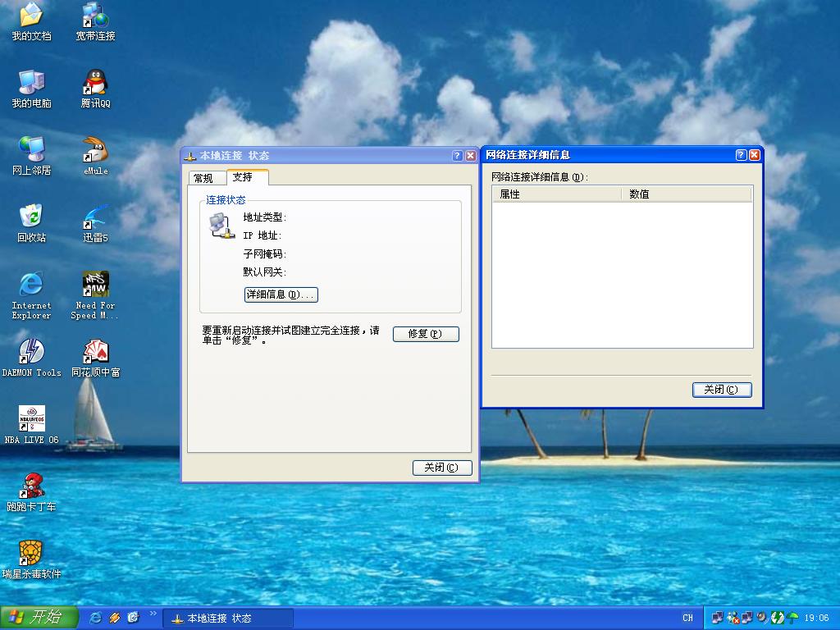
Task: Open the 同花顺中富 desktop icon
Action: point(95,352)
